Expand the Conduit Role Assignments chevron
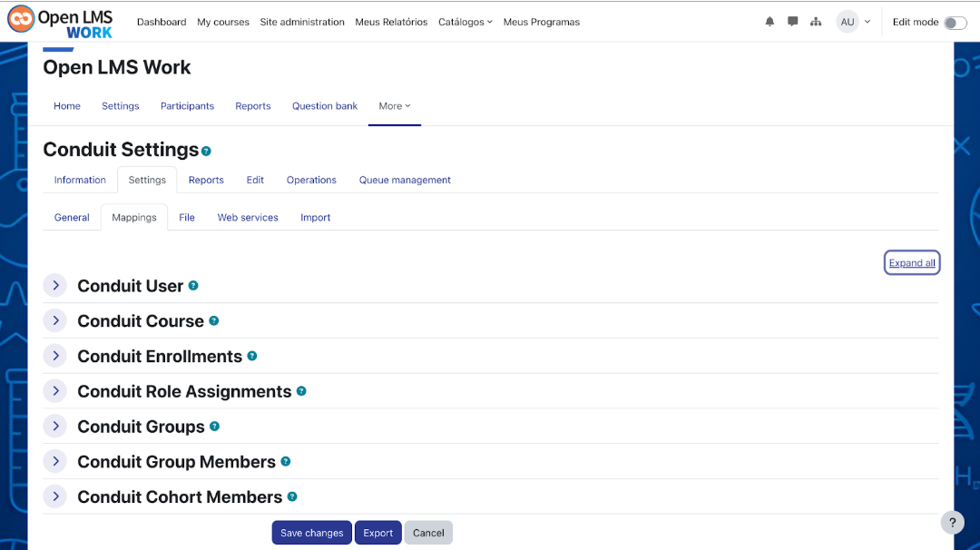This screenshot has width=980, height=550. pos(55,391)
